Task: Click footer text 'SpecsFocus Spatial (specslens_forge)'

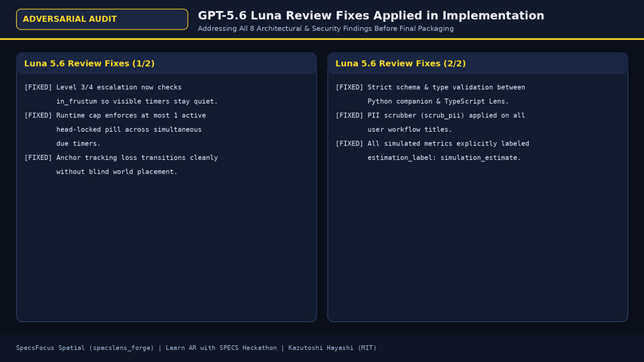Action: 85,348
